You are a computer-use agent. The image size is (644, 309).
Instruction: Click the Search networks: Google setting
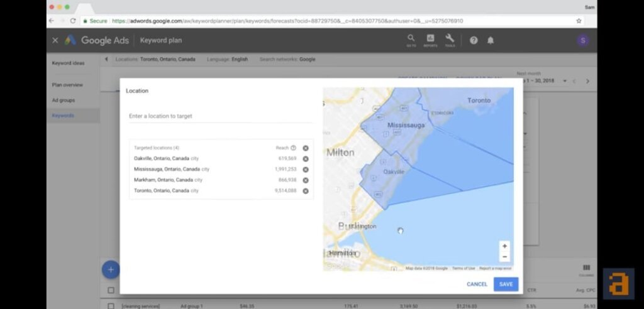tap(287, 59)
